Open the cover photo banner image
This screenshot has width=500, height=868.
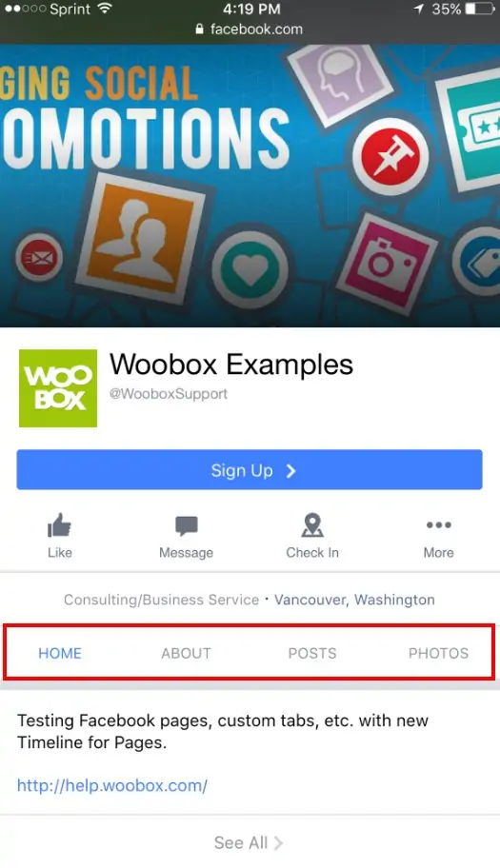point(250,186)
